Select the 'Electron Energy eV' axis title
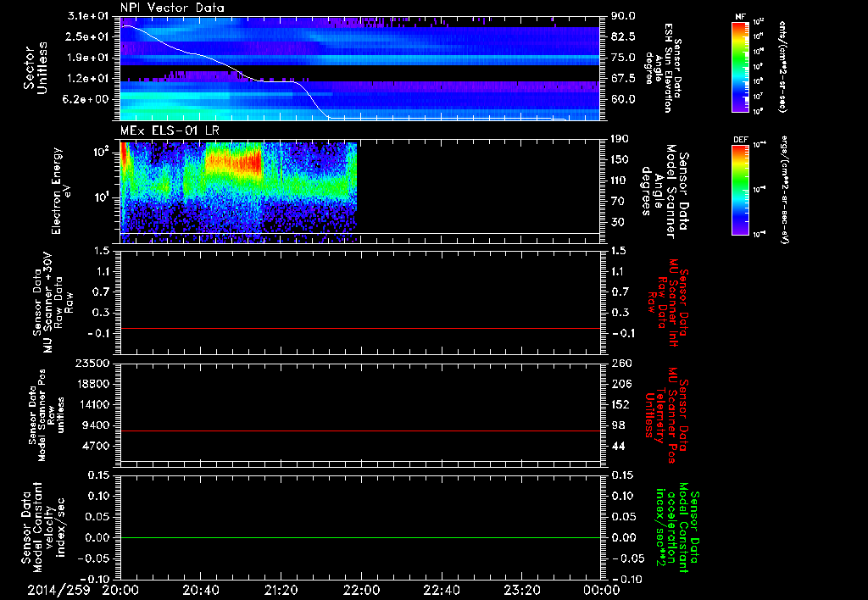 pos(62,191)
